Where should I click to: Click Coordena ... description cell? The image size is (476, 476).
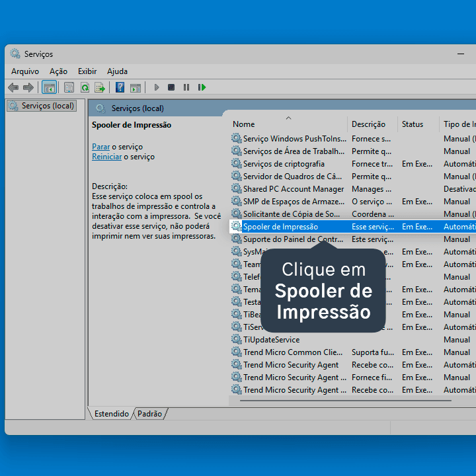(373, 214)
